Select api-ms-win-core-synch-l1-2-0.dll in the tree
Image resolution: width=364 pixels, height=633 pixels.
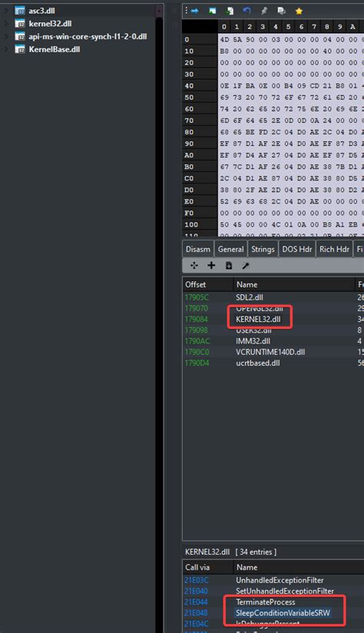point(88,36)
